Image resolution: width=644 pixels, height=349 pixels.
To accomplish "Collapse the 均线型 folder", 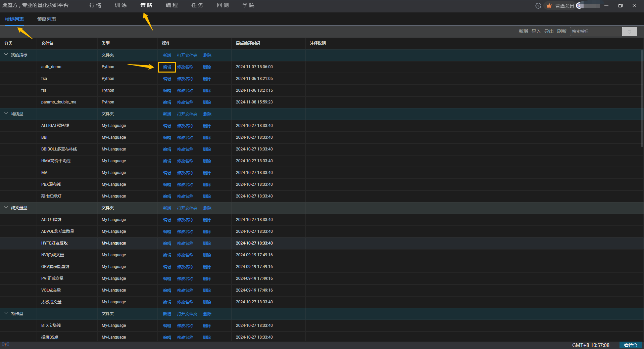I will 6,113.
